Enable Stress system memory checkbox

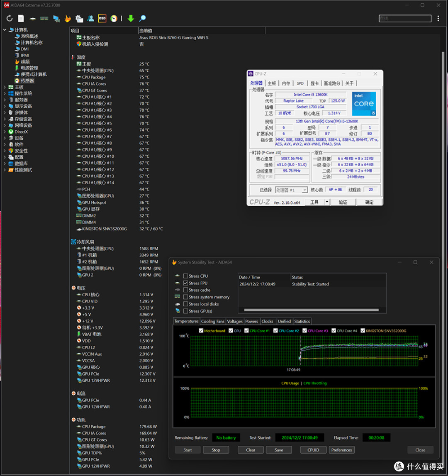pos(185,297)
